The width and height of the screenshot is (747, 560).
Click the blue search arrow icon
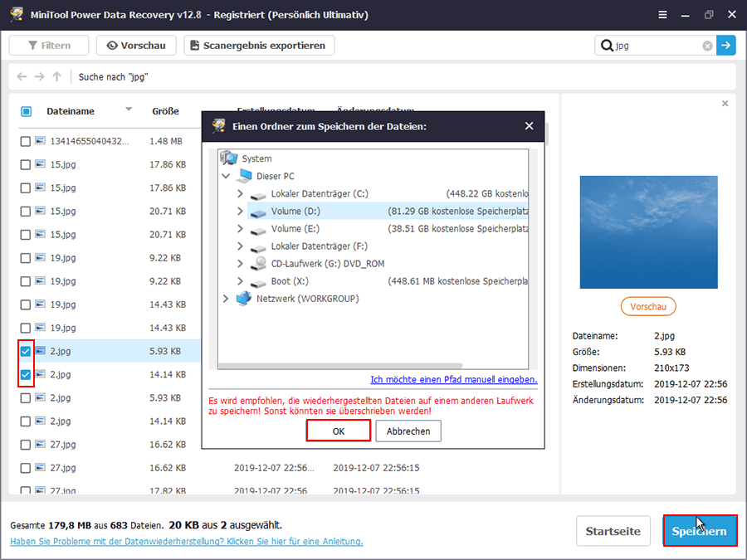pyautogui.click(x=725, y=45)
